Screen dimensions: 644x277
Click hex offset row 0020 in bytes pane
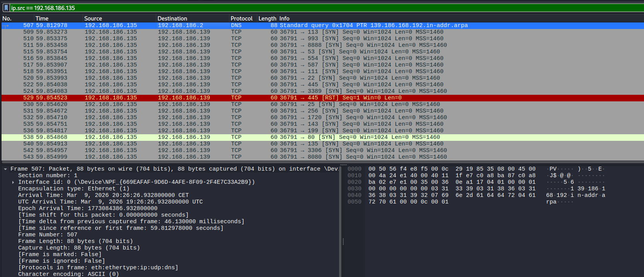[355, 182]
